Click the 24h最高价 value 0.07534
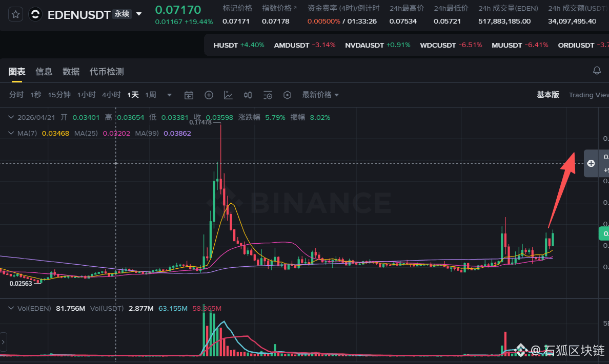The width and height of the screenshot is (609, 364). pyautogui.click(x=403, y=22)
